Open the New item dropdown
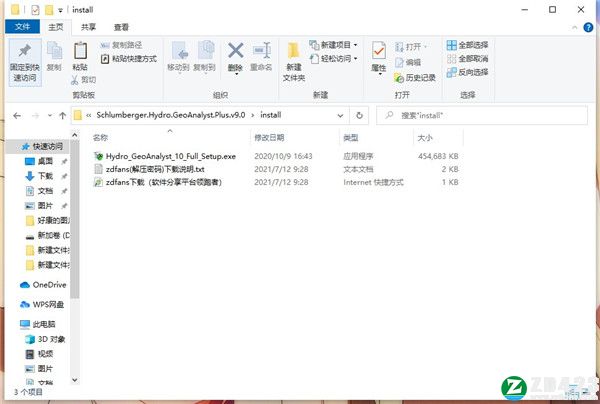Image resolution: width=600 pixels, height=404 pixels. [x=333, y=45]
